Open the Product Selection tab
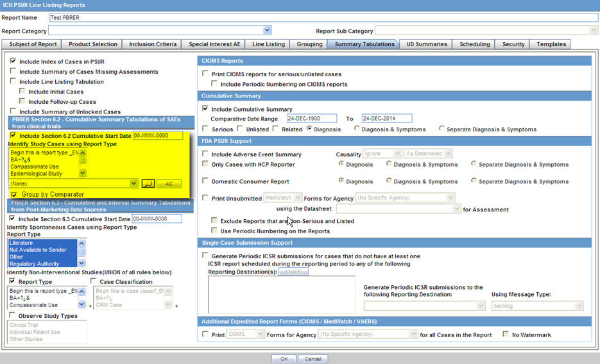Viewport: 600px width, 364px height. (x=92, y=44)
